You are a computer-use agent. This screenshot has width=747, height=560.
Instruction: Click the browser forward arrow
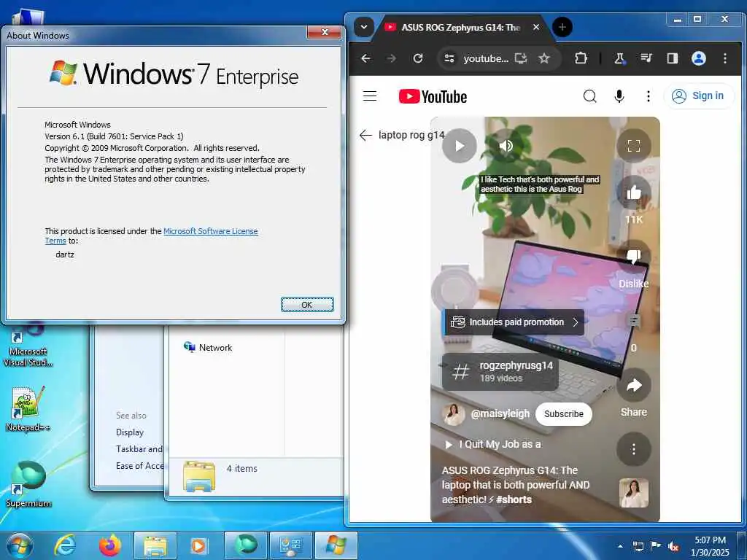coord(391,58)
